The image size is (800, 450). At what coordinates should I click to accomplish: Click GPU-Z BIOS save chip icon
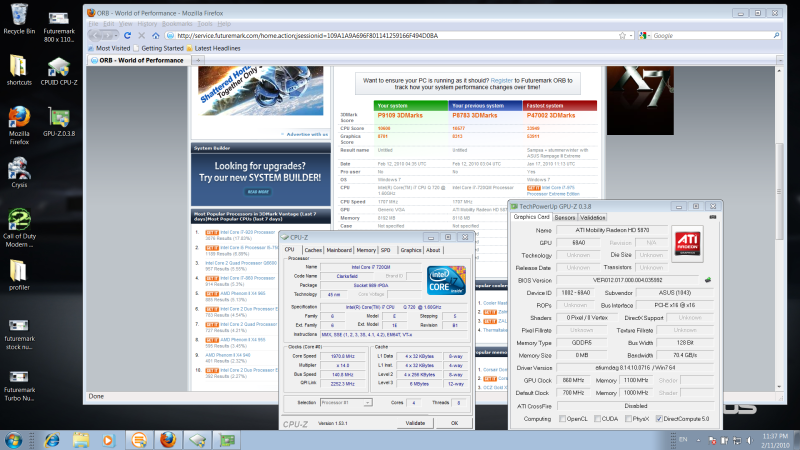coord(708,280)
